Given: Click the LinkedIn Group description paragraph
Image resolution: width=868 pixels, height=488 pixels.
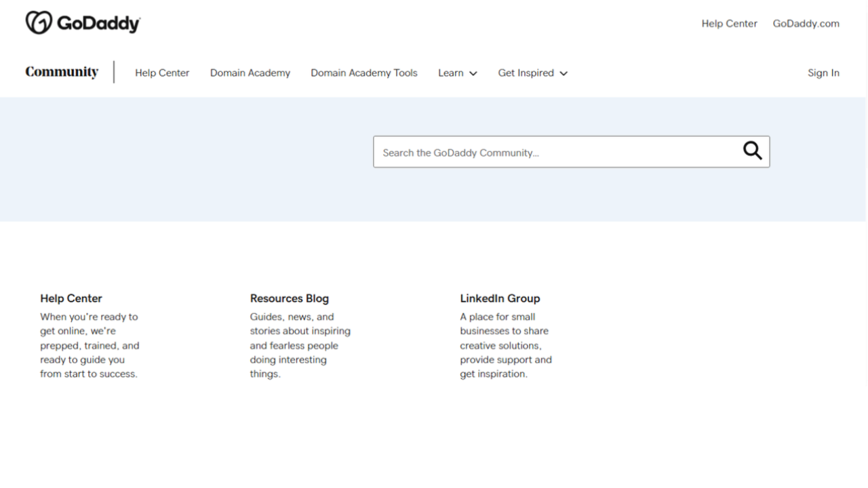Looking at the screenshot, I should click(x=506, y=345).
